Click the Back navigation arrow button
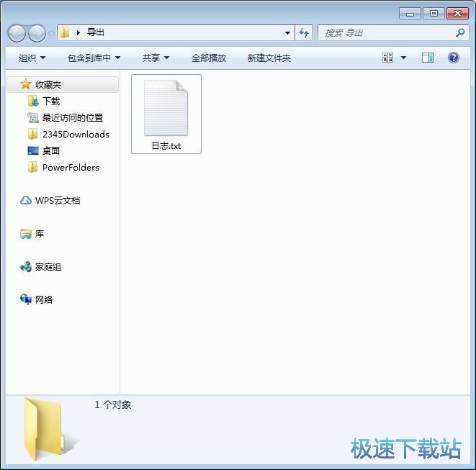476x470 pixels. 17,33
